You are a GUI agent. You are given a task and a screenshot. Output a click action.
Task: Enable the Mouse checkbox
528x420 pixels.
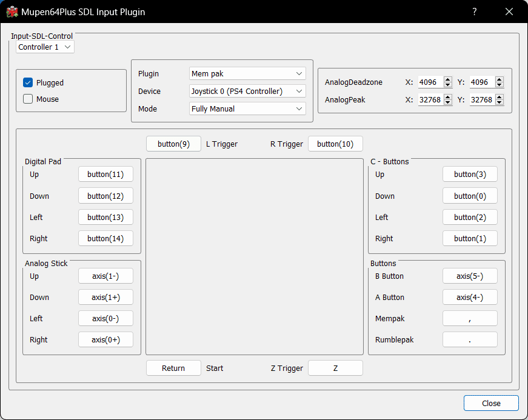28,99
